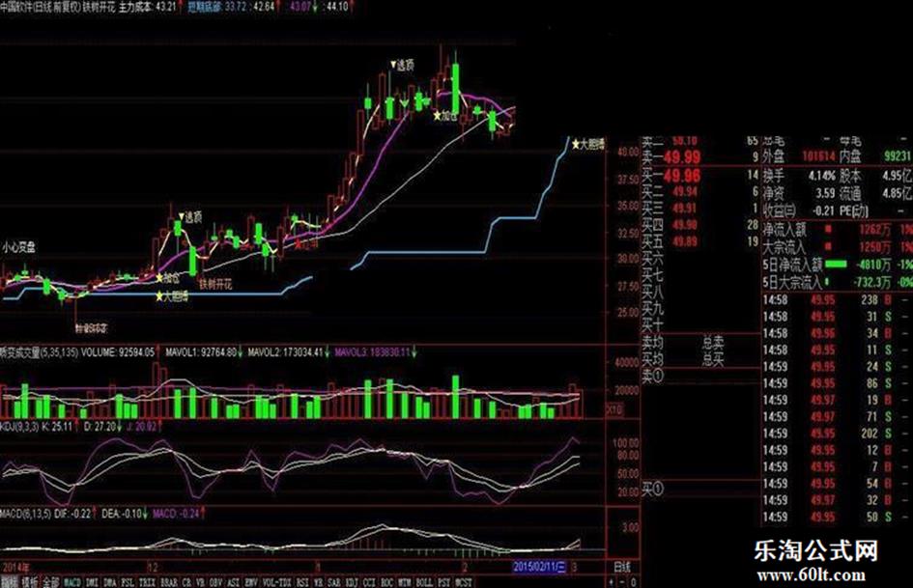Select the TRIX indicator tab
913x588 pixels.
click(x=147, y=581)
